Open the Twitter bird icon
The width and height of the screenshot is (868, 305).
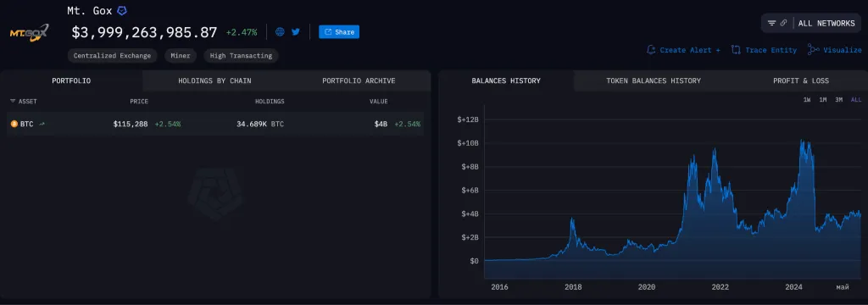296,32
